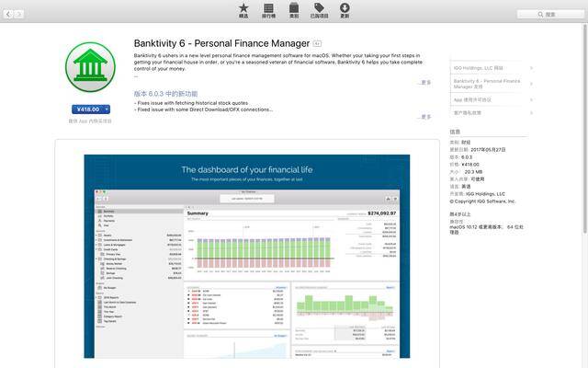Buy the app with the ¥418.00 price button
This screenshot has width=588, height=368.
click(88, 109)
